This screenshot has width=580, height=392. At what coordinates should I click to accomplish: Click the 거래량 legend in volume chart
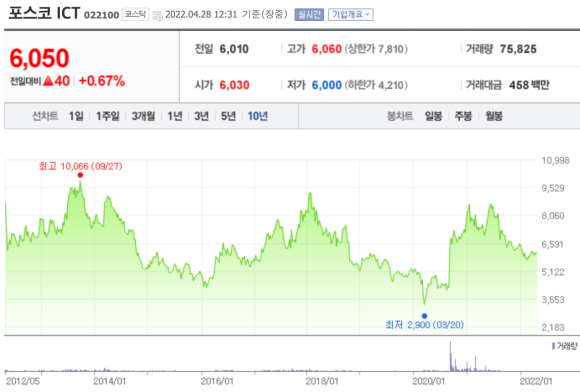point(564,346)
